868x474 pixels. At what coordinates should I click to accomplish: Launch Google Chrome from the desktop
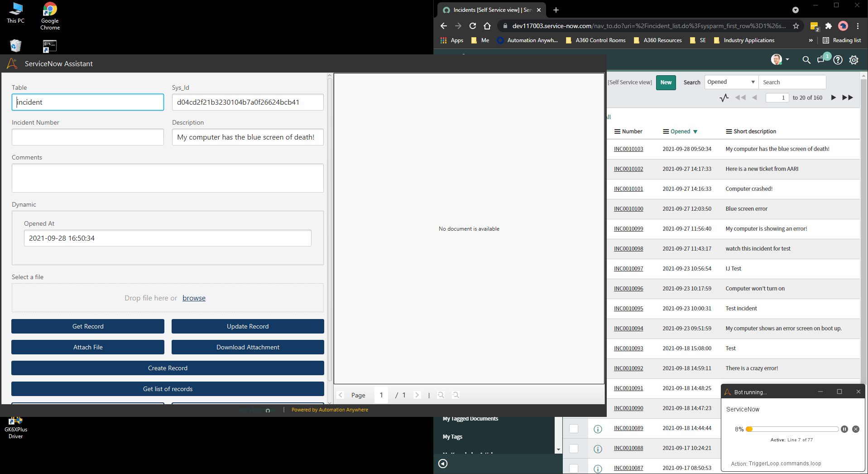pos(50,16)
